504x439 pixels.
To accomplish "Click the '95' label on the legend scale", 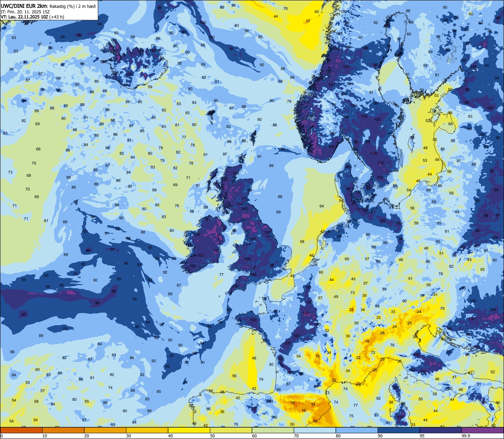I will pyautogui.click(x=422, y=436).
